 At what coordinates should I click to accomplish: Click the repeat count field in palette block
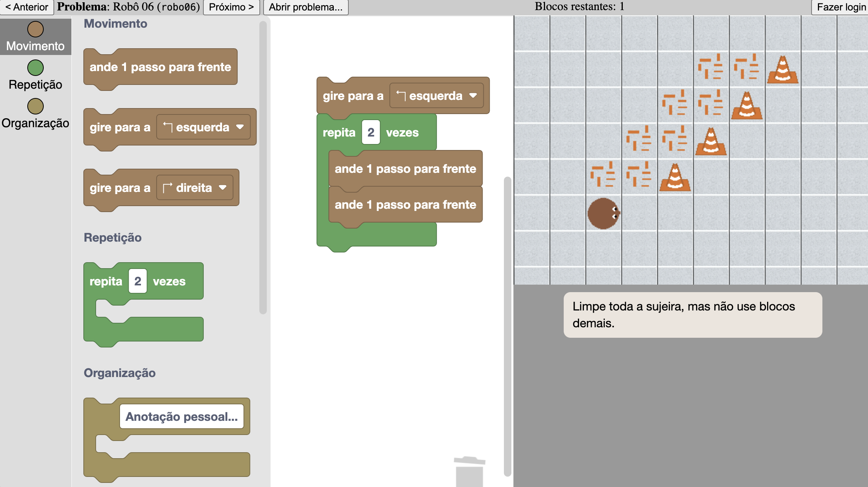tap(138, 281)
